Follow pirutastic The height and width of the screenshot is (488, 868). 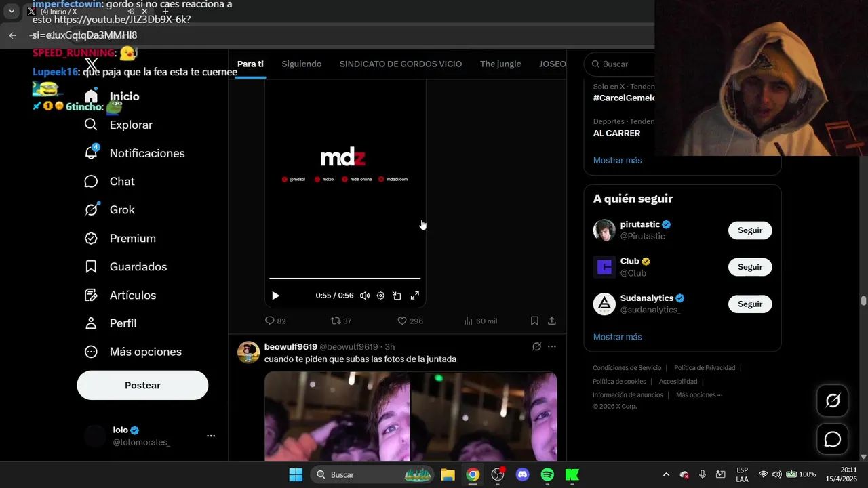point(750,230)
